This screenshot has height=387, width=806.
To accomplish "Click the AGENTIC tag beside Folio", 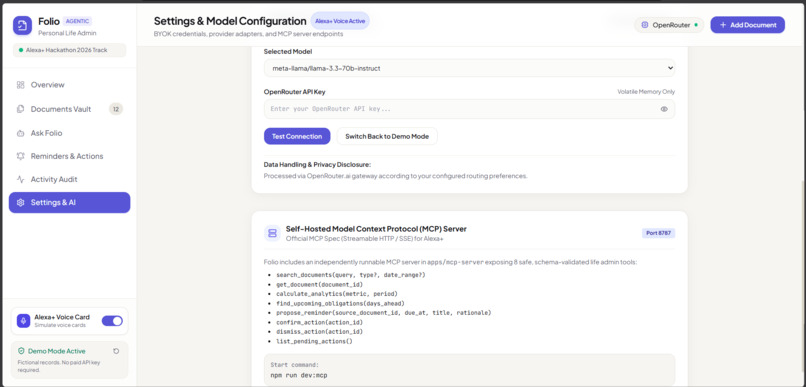I will [78, 21].
